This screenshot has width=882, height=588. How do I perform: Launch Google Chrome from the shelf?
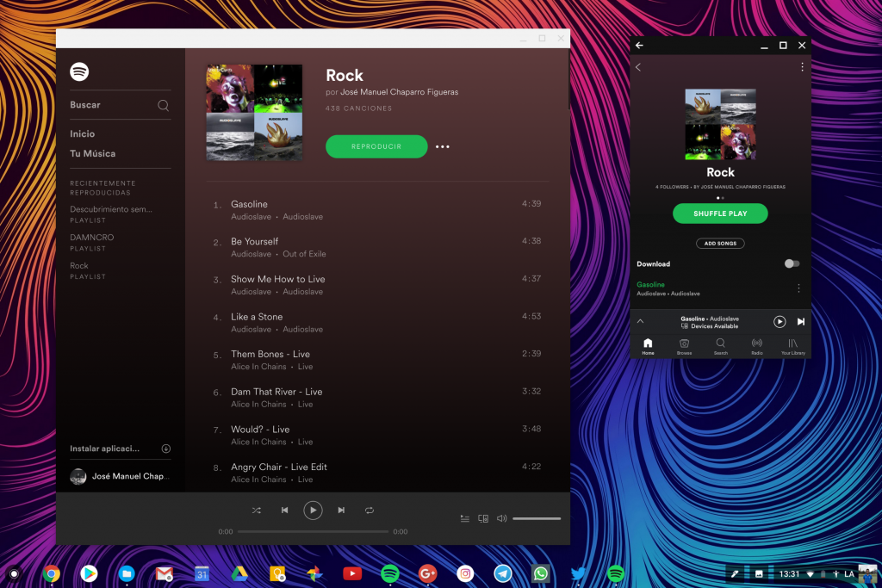click(x=51, y=573)
